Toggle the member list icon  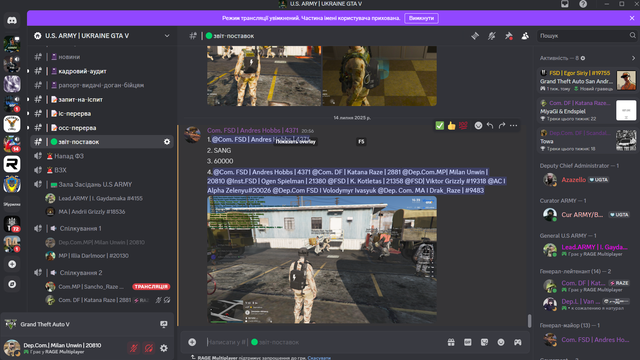point(525,36)
